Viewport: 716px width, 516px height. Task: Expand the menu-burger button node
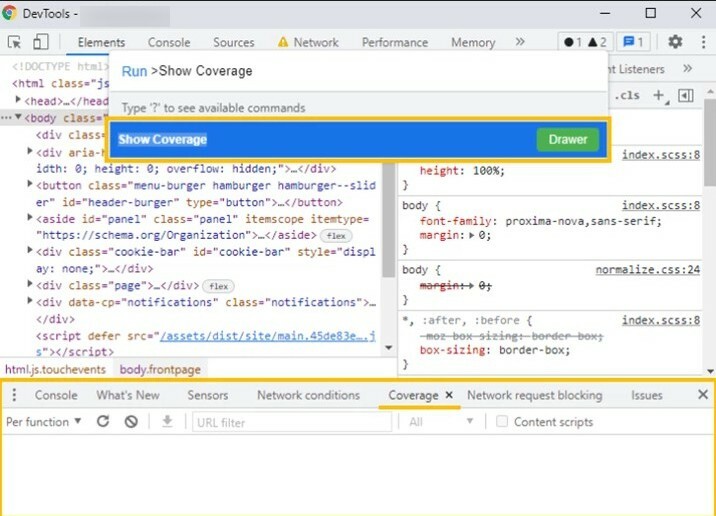[x=30, y=184]
